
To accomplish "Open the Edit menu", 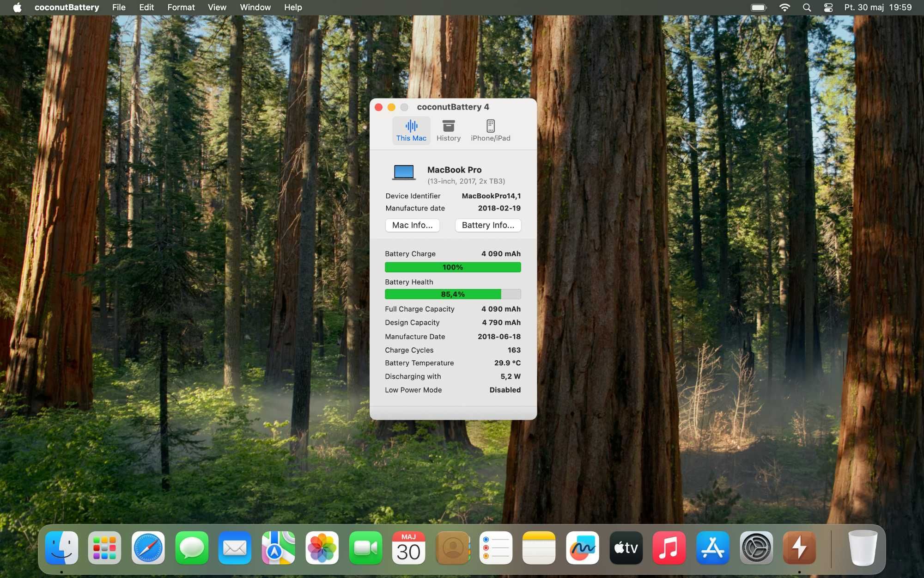I will click(x=146, y=7).
